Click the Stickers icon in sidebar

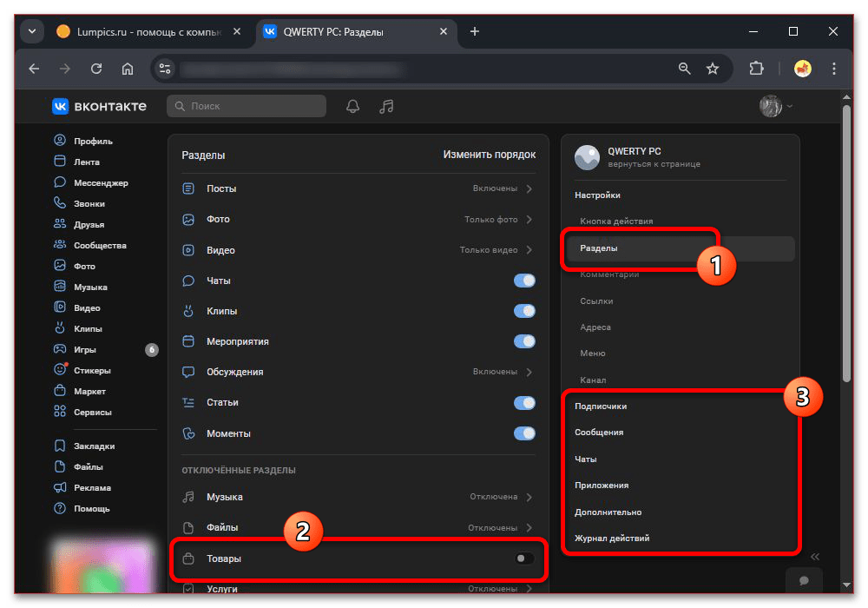(60, 371)
